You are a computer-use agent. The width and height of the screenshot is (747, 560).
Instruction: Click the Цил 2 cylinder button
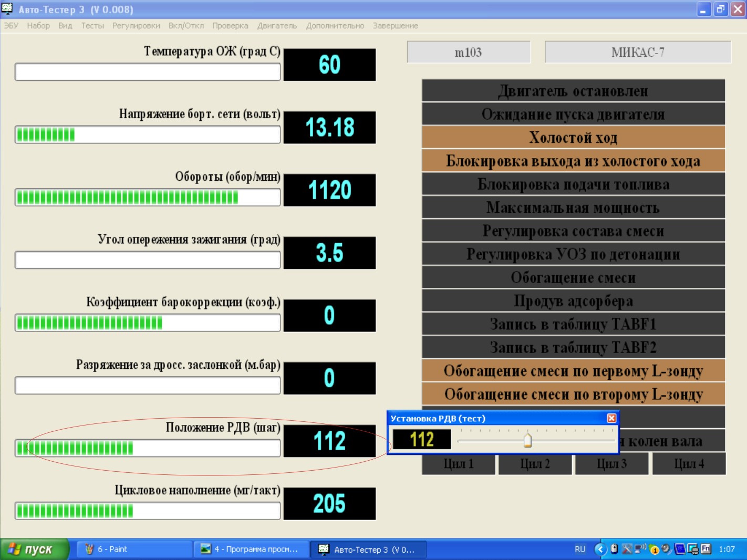[x=535, y=464]
